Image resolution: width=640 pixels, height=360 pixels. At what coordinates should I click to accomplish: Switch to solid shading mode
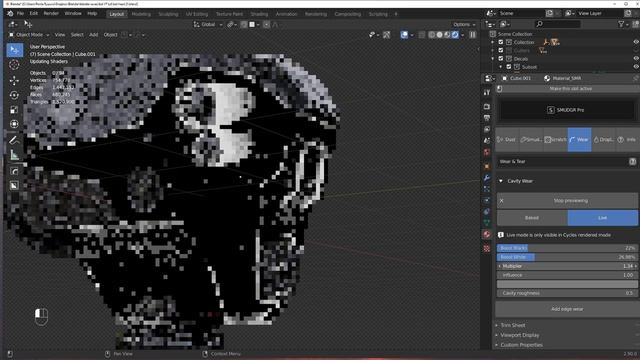[x=440, y=35]
